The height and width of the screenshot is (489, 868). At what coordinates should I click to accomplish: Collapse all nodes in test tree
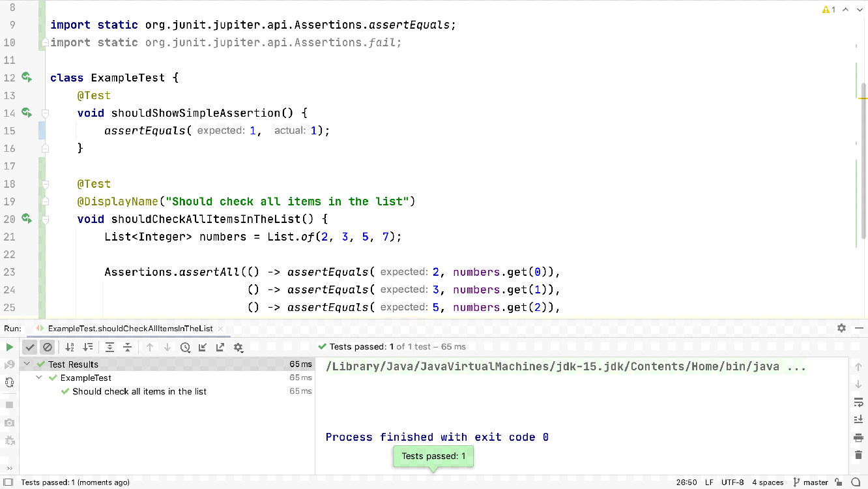(128, 348)
